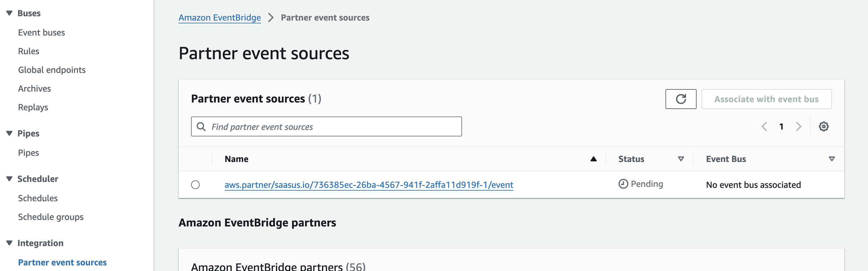
Task: Click 'No event bus associated' cell
Action: pyautogui.click(x=753, y=185)
